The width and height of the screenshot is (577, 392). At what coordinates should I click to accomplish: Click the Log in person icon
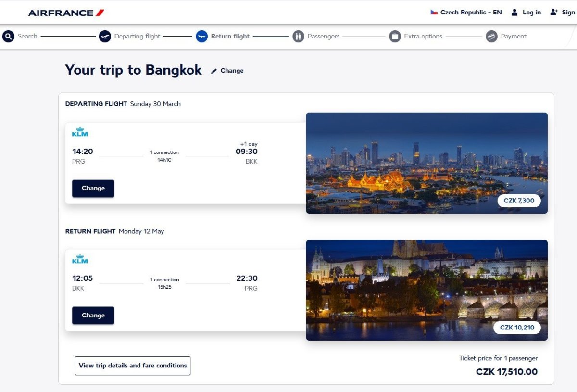pyautogui.click(x=514, y=13)
